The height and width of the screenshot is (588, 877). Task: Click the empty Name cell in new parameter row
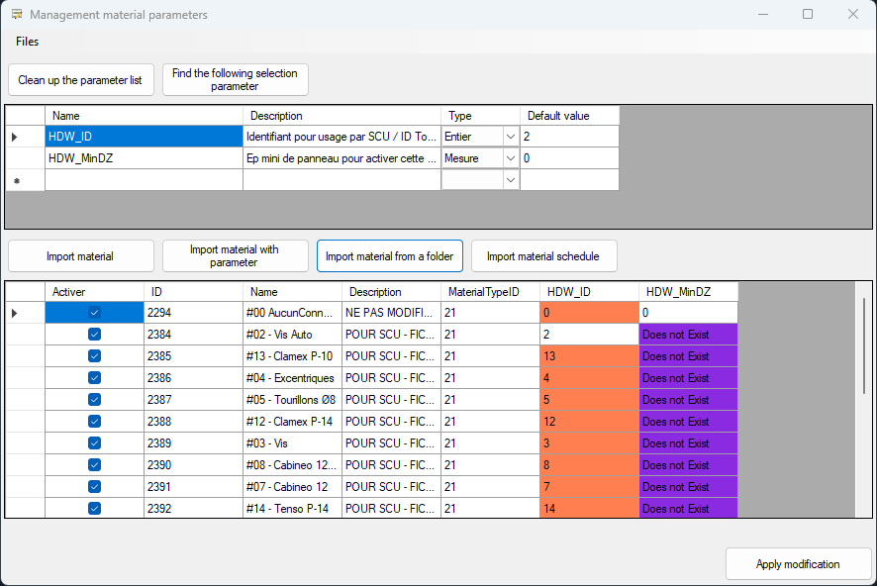coord(144,180)
